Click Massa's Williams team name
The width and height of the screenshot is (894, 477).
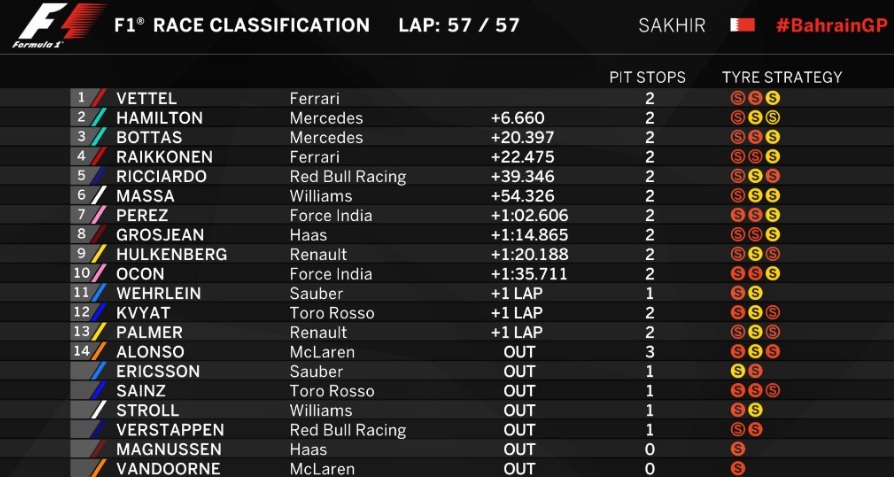coord(321,196)
